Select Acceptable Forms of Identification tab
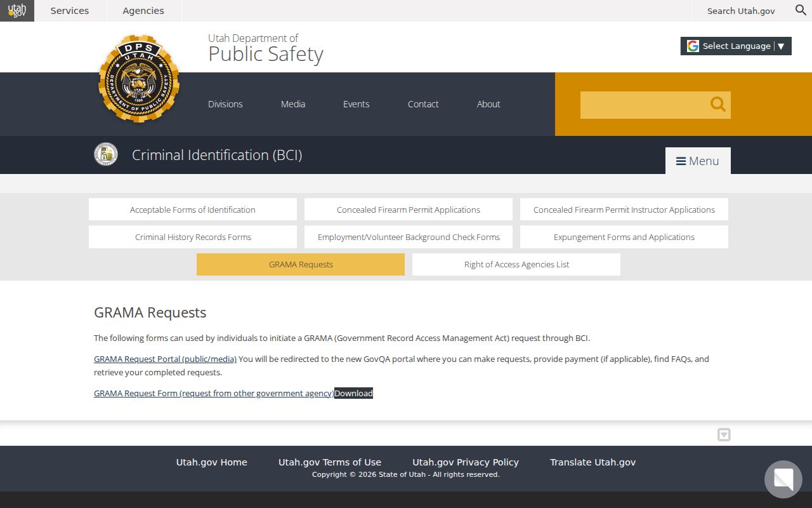This screenshot has width=812, height=508. [193, 210]
